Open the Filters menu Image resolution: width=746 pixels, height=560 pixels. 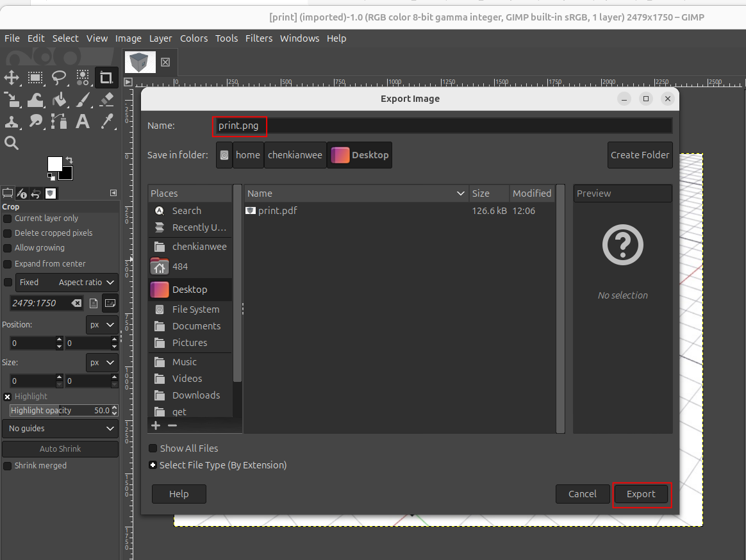259,38
